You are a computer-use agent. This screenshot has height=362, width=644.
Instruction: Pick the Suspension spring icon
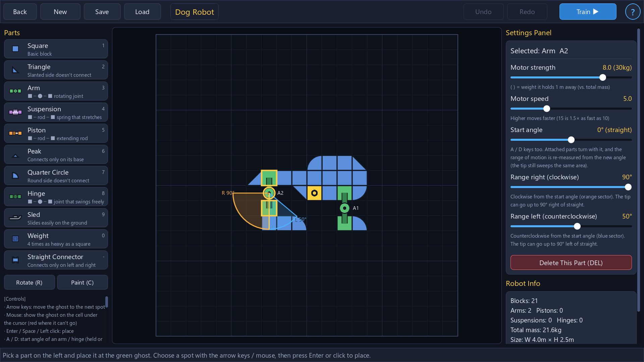pos(15,112)
